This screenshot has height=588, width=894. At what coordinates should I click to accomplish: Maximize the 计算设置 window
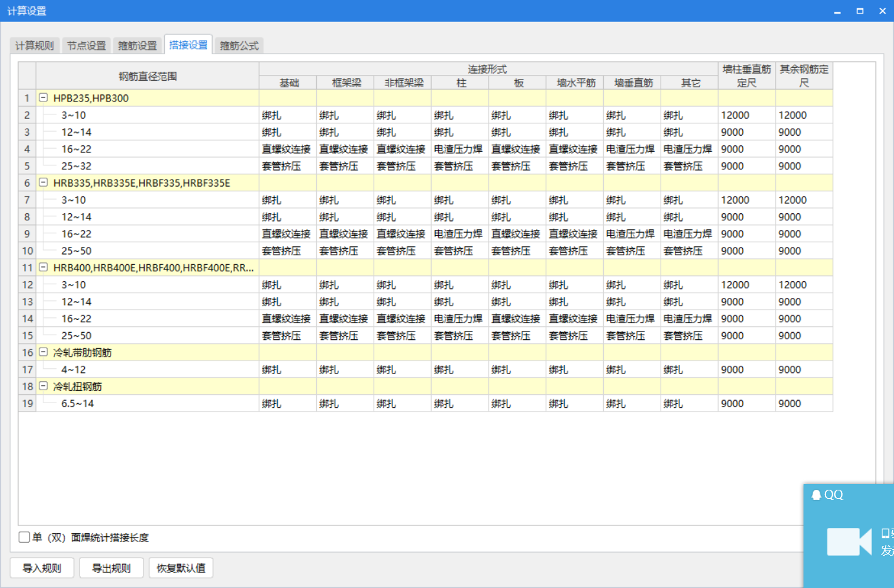pos(860,11)
